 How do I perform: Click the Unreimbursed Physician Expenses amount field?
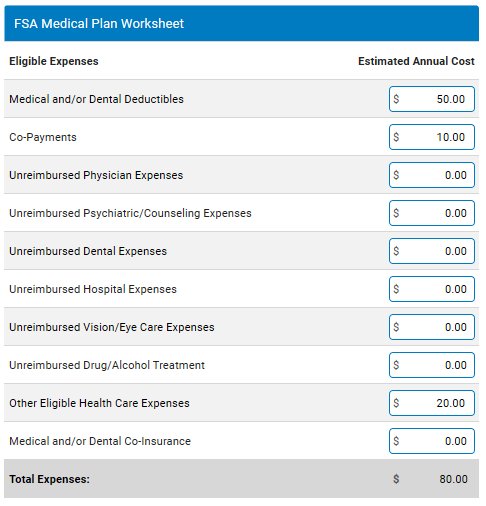coord(432,175)
